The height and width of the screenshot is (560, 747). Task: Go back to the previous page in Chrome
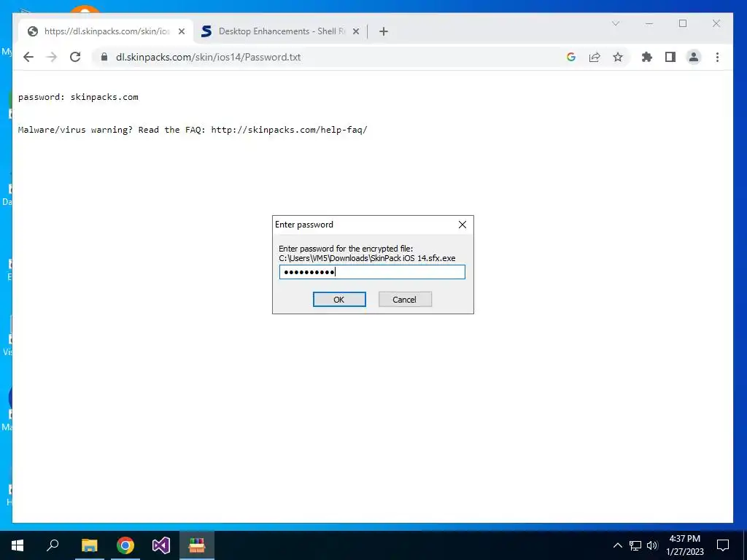[28, 57]
